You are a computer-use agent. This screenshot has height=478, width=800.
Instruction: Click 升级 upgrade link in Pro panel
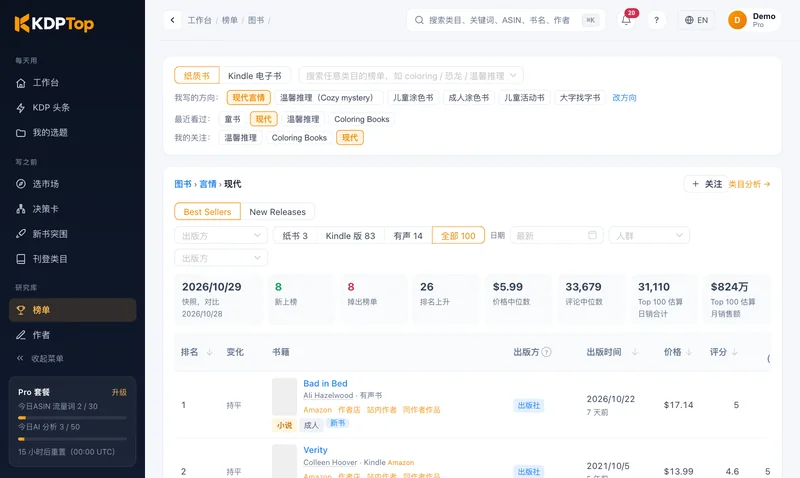tap(119, 392)
